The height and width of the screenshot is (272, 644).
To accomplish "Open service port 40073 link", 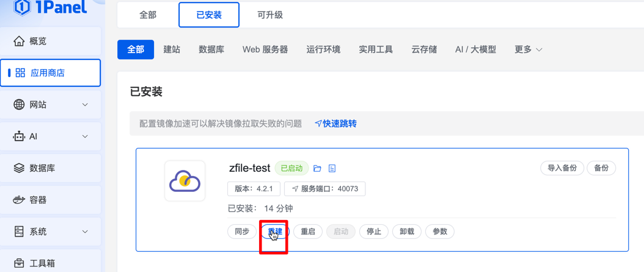I will coord(324,189).
